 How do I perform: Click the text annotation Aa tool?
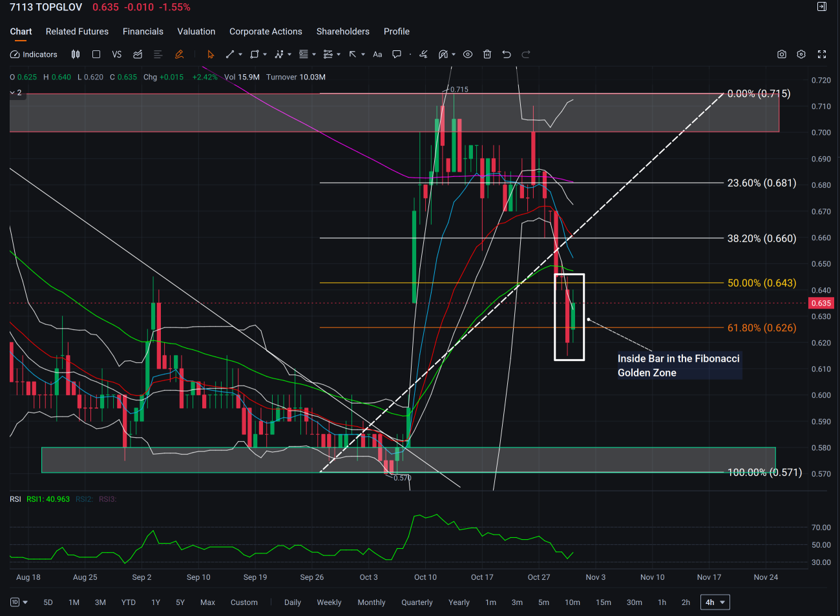click(x=377, y=54)
